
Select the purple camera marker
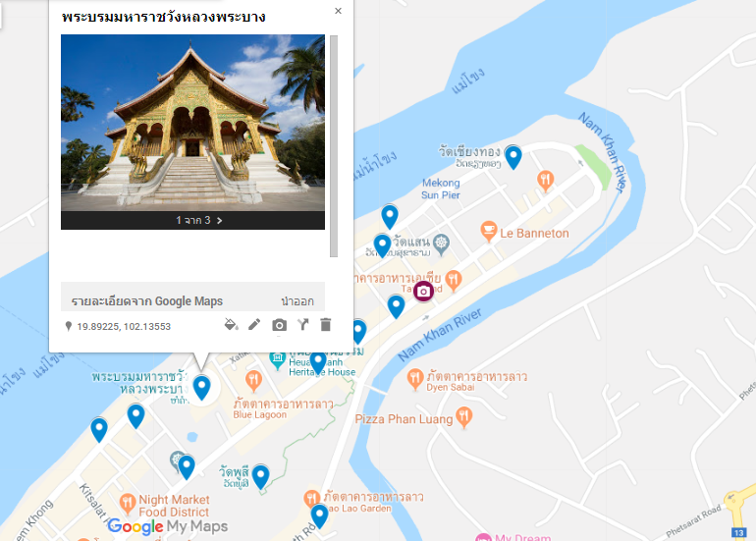click(423, 292)
